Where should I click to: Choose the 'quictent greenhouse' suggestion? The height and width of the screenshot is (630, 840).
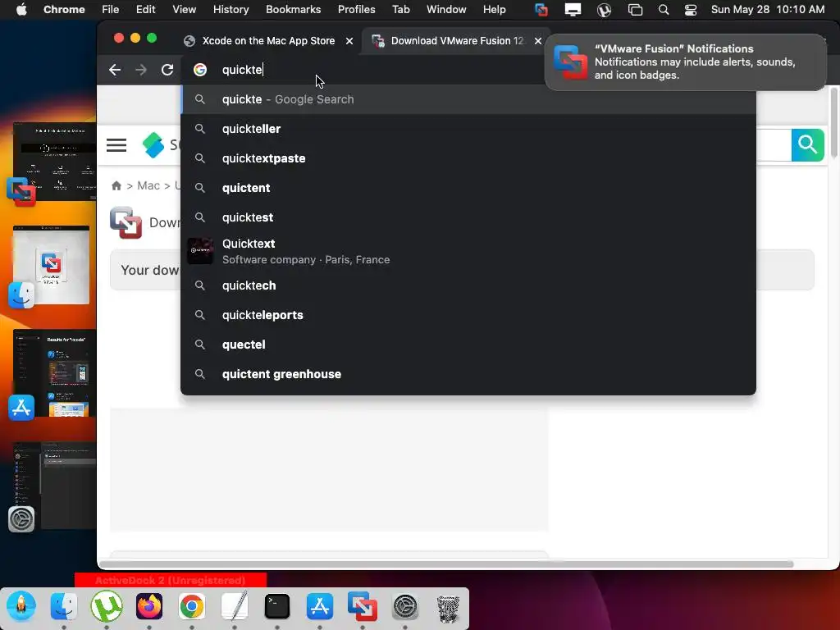click(x=468, y=374)
